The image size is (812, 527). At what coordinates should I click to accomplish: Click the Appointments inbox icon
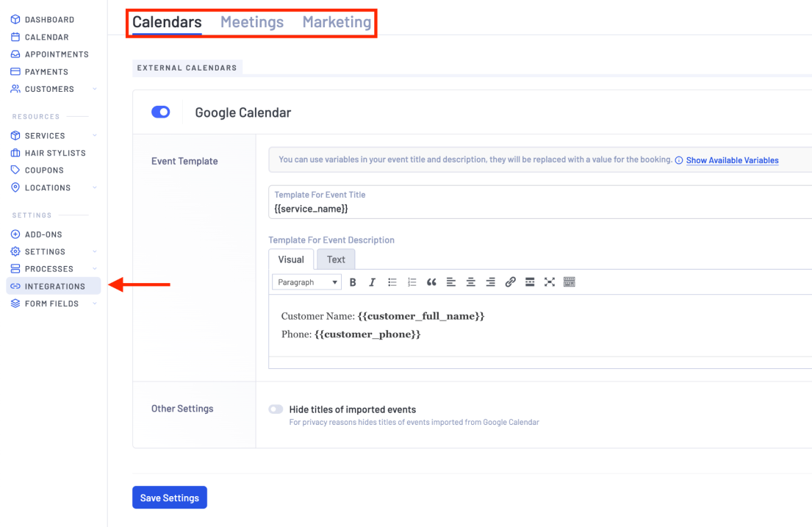click(x=15, y=54)
